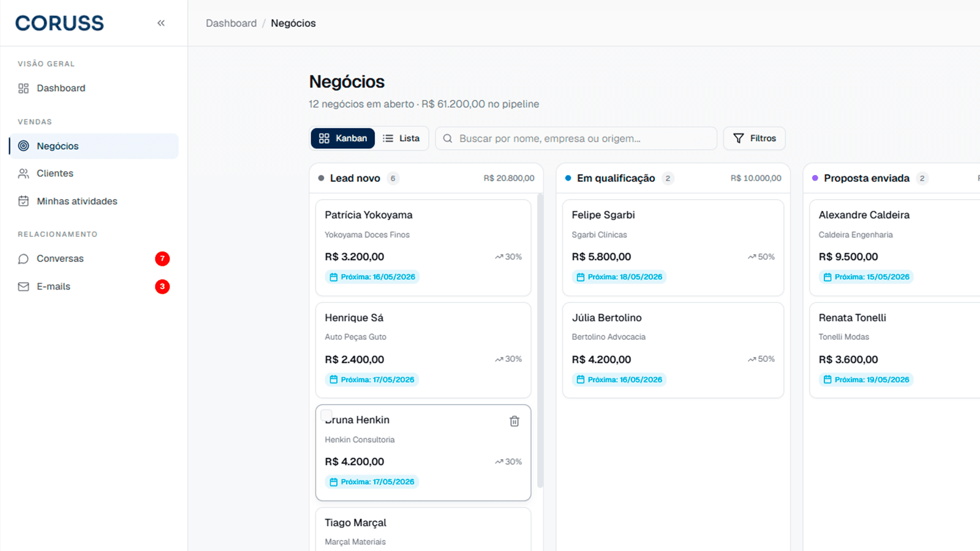The height and width of the screenshot is (551, 980).
Task: Click Dashboard breadcrumb link
Action: 231,23
